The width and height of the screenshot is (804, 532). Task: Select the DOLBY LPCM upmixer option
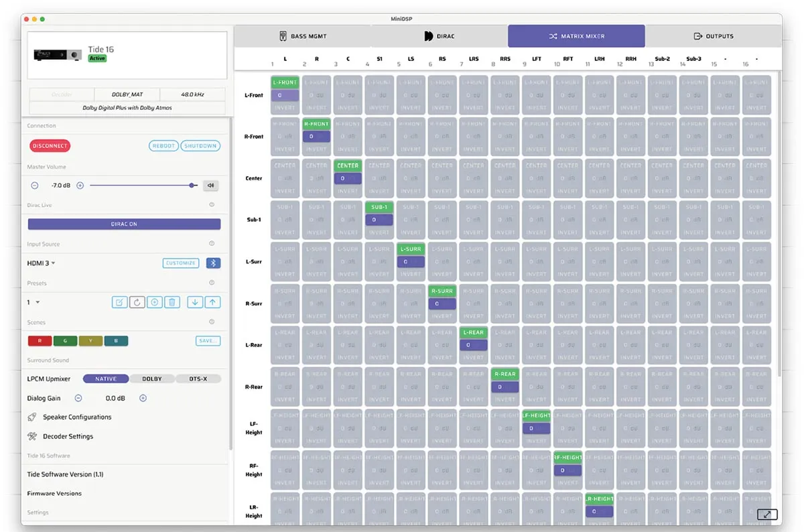tap(152, 379)
